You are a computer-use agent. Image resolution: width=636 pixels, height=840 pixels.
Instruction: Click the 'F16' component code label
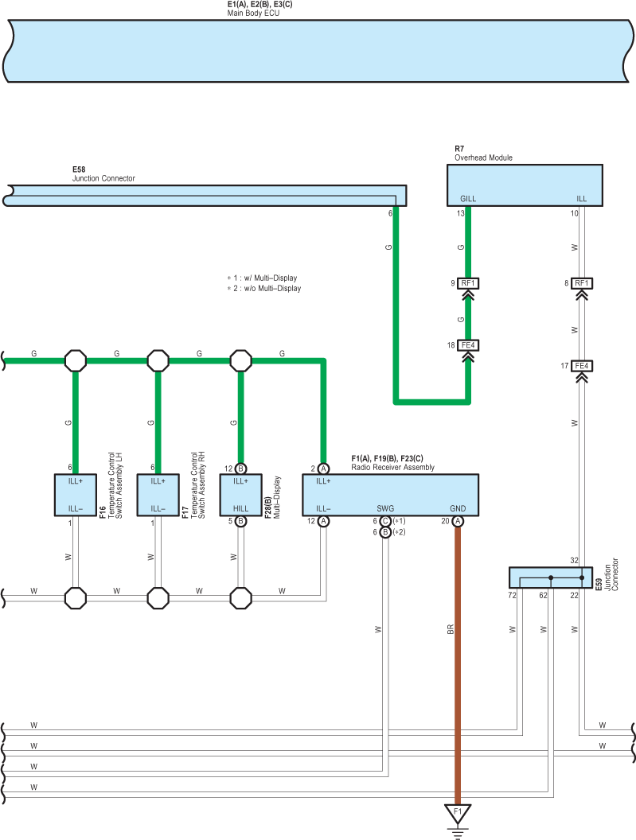(103, 512)
